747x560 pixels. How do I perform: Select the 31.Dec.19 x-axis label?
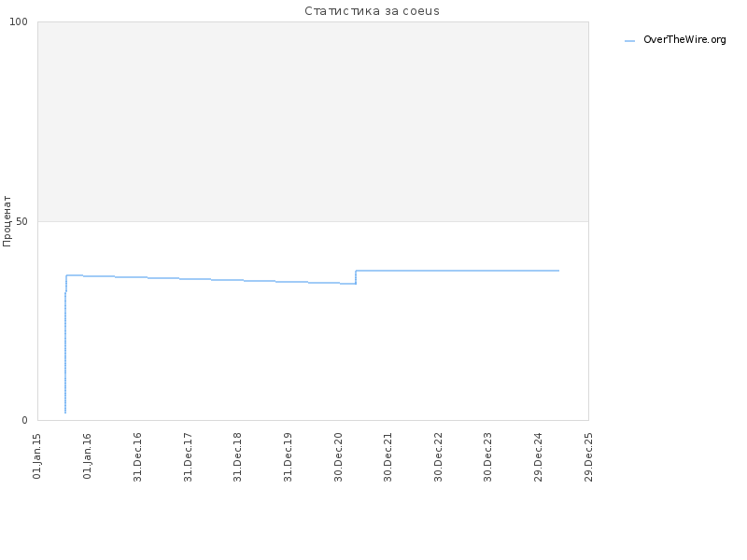(288, 457)
